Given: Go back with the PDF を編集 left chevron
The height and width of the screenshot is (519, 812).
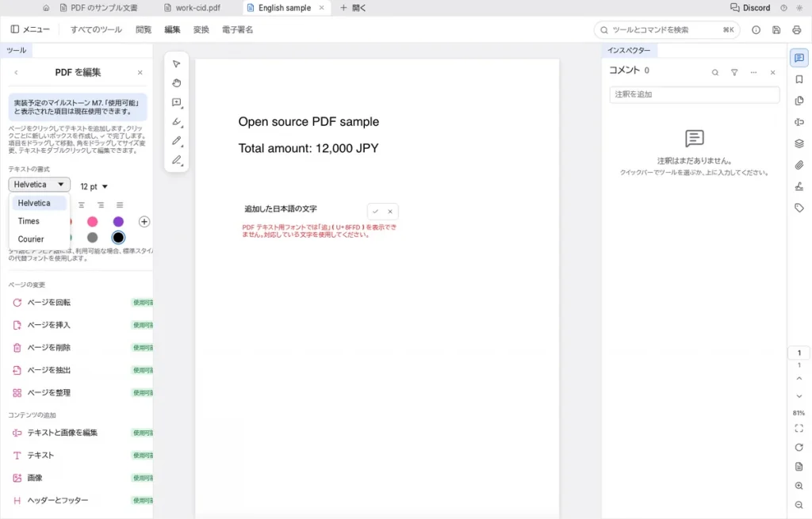Looking at the screenshot, I should point(16,72).
